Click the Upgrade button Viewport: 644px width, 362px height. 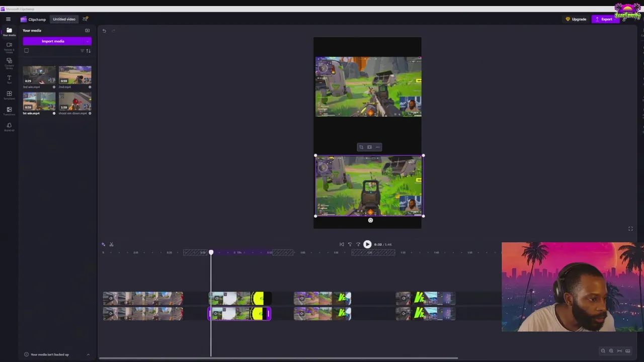pyautogui.click(x=576, y=19)
